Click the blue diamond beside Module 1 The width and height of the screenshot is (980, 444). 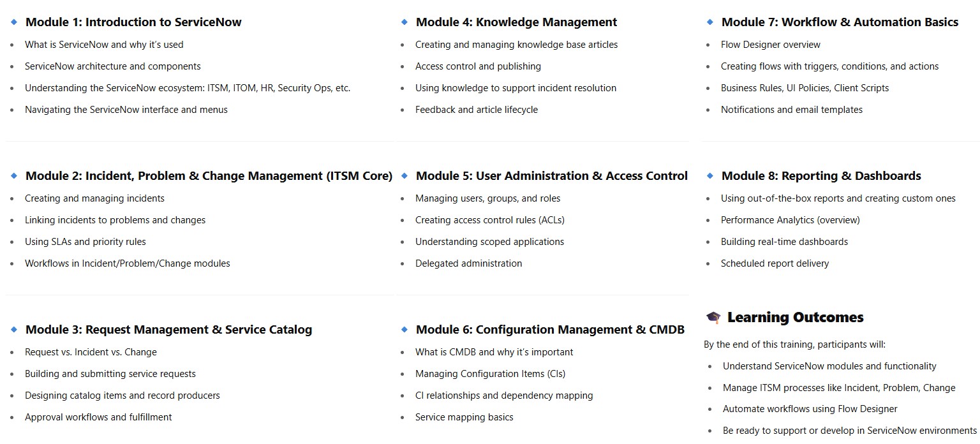point(14,22)
